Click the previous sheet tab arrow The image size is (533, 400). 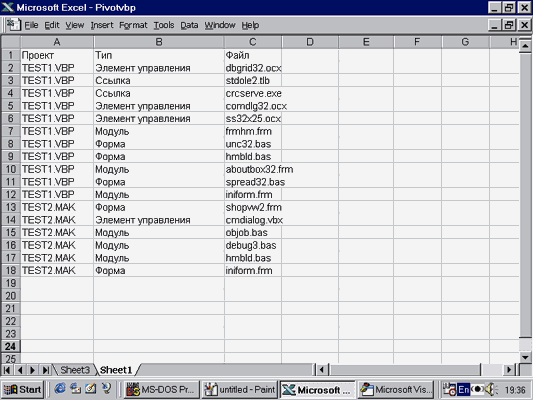click(x=20, y=369)
